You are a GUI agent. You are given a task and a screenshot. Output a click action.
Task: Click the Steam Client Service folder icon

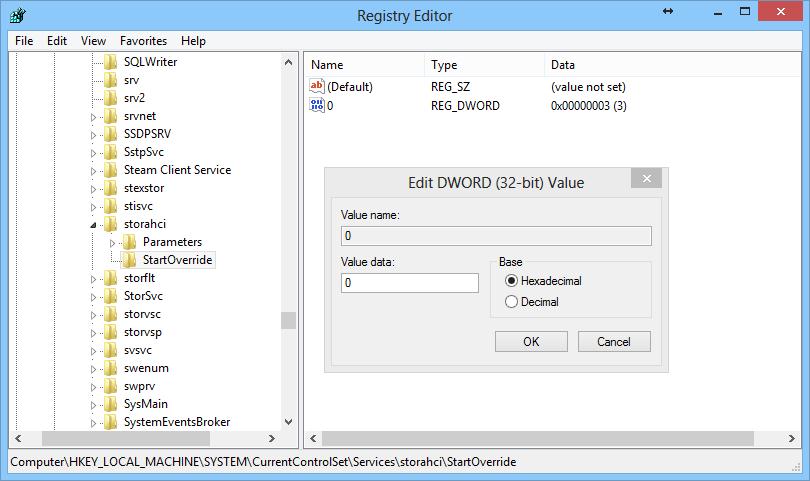click(111, 170)
